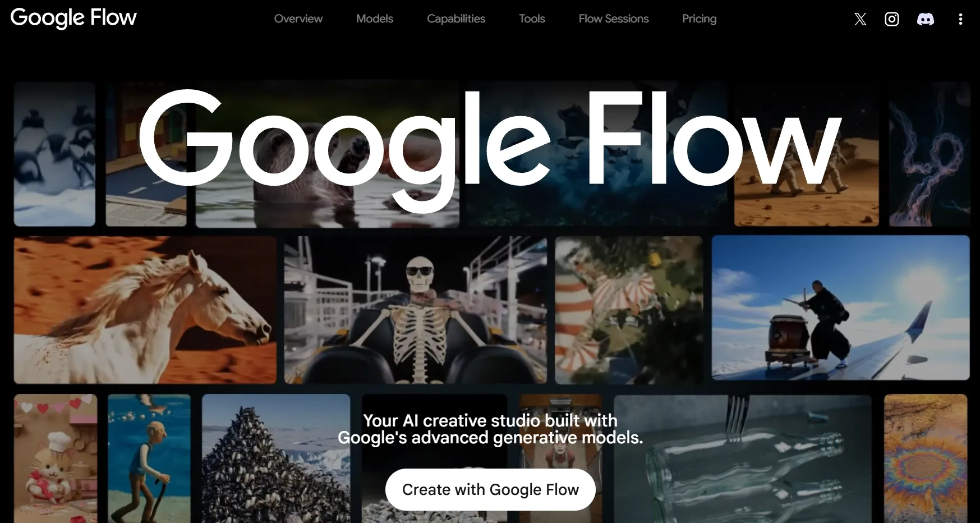View the Pricing page
This screenshot has height=523, width=980.
699,19
